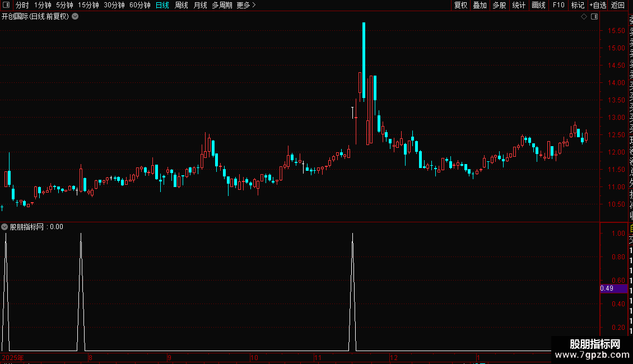
Task: Activate the 画线 drawing tools
Action: pyautogui.click(x=538, y=5)
